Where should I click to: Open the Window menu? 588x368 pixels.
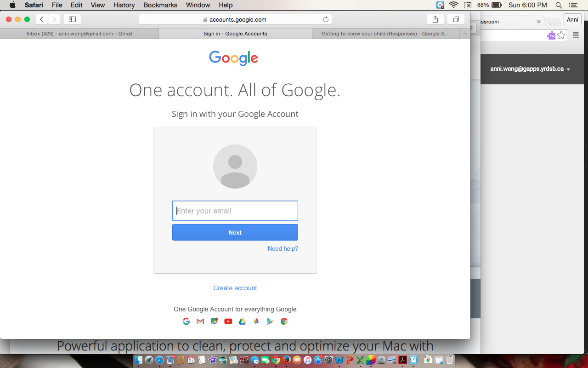(x=198, y=5)
